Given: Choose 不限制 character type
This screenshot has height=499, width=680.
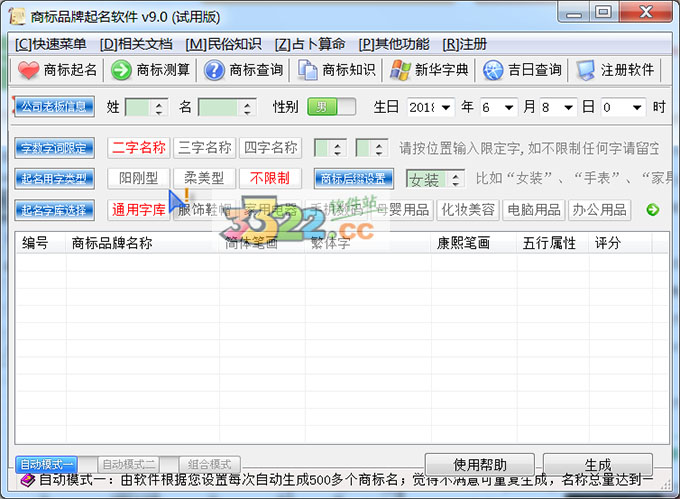Looking at the screenshot, I should (x=270, y=178).
